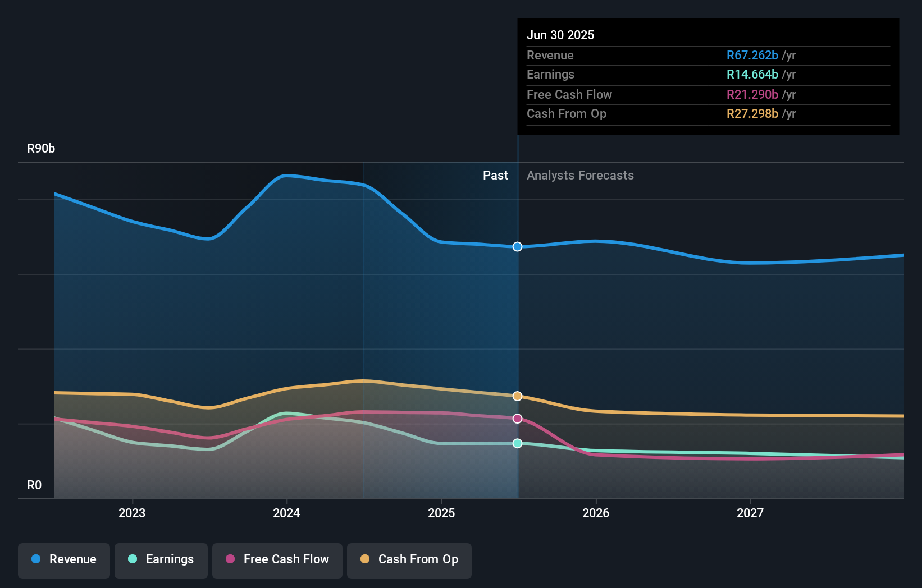Click the yellow Cash From Op legend dot

pos(366,559)
